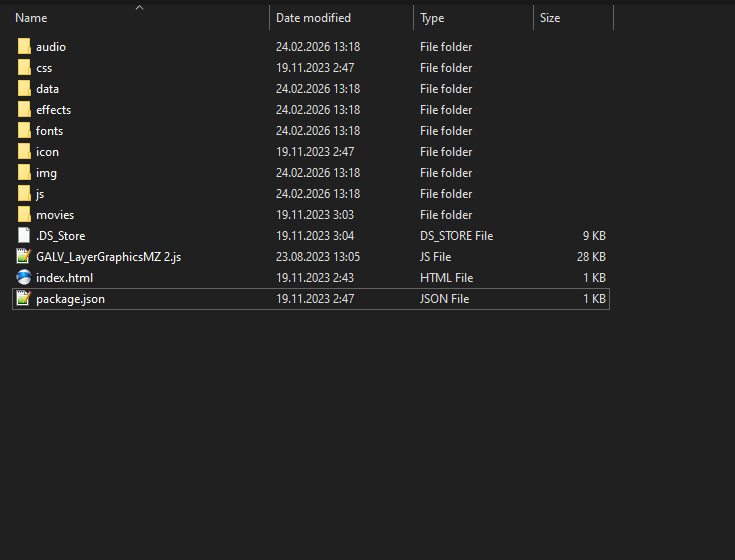This screenshot has height=560, width=735.
Task: Click the css folder icon
Action: click(24, 68)
